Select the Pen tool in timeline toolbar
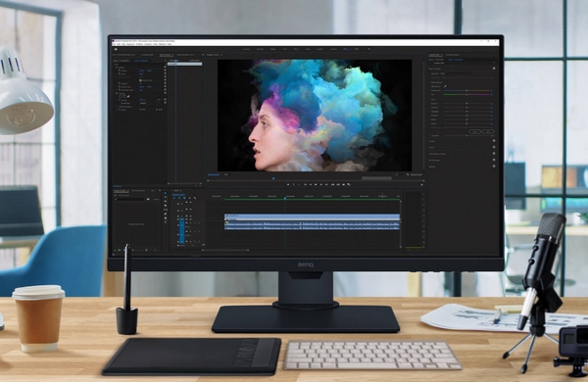588x382 pixels. click(x=166, y=214)
